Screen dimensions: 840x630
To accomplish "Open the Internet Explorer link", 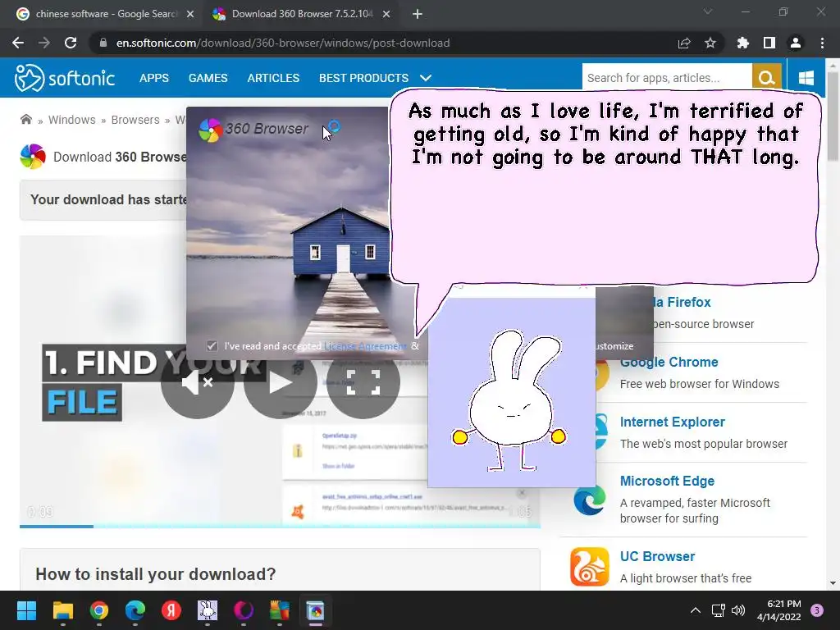I will [x=673, y=422].
